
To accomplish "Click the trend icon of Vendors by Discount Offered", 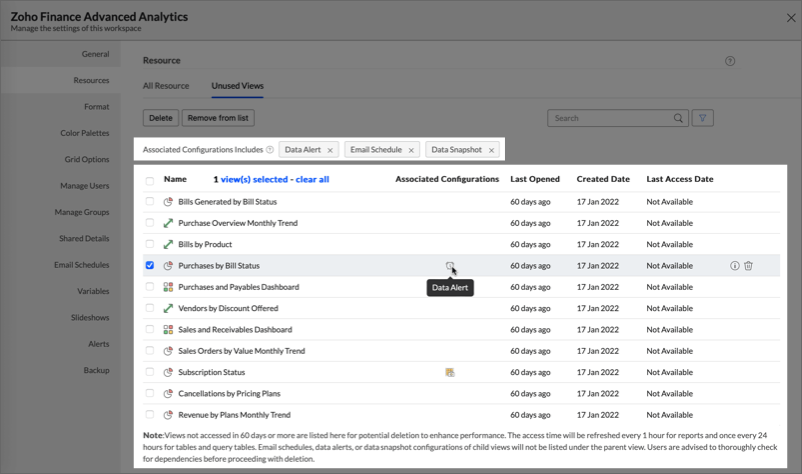I will point(168,308).
